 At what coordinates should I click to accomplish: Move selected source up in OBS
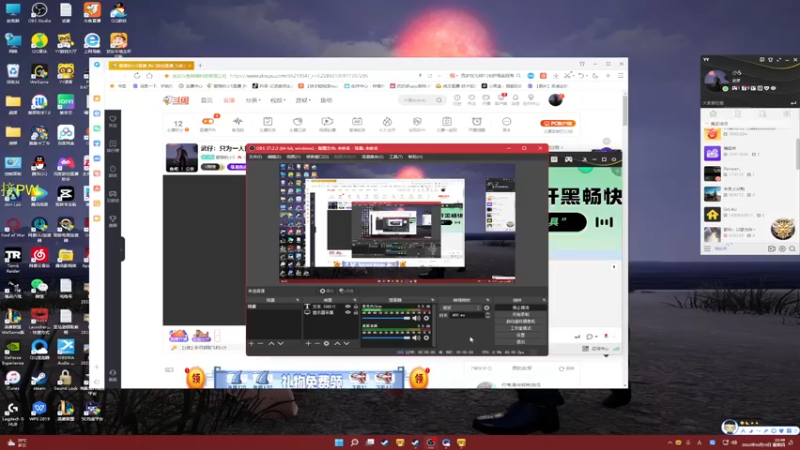(337, 343)
